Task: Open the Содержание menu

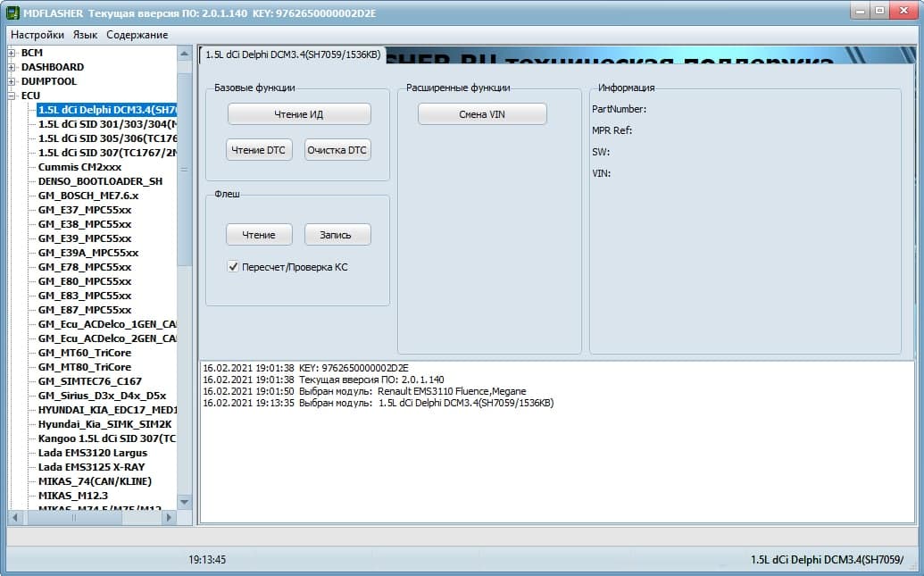Action: pos(137,35)
